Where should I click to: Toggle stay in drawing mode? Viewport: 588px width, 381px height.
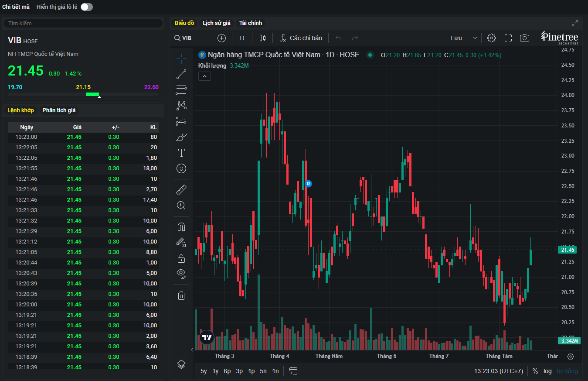181,242
